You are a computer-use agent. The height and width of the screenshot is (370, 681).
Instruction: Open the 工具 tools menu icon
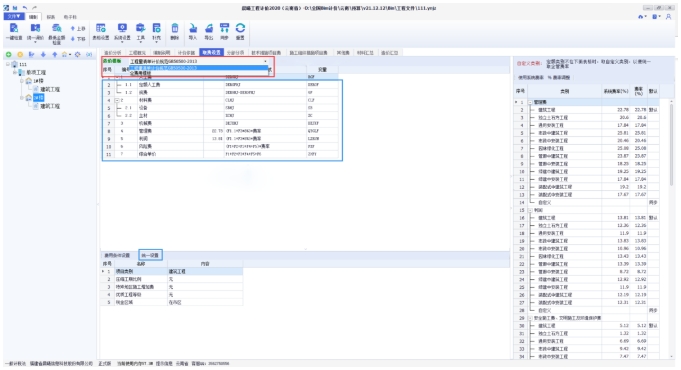pos(140,29)
